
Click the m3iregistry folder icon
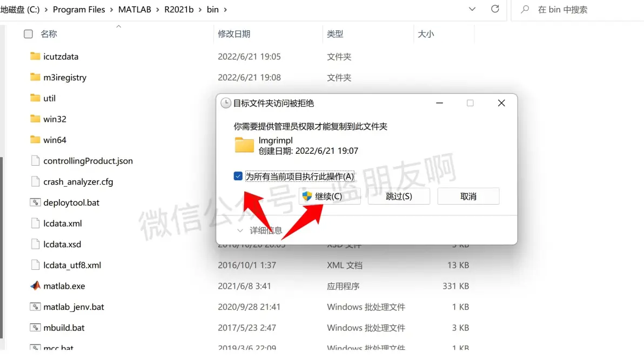click(x=35, y=77)
